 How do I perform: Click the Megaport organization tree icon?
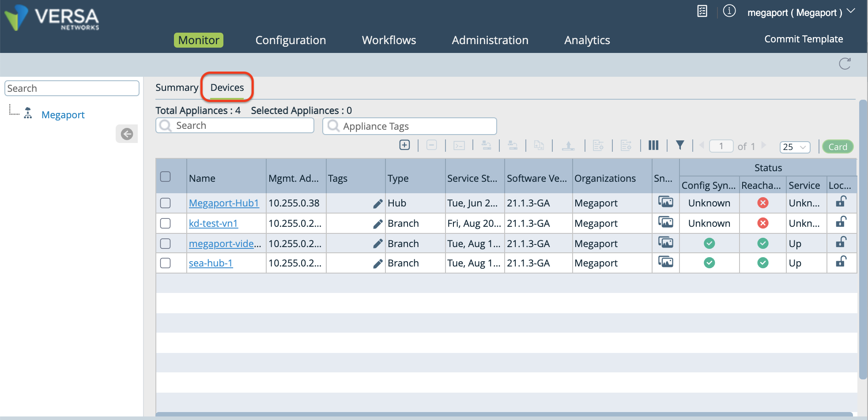pyautogui.click(x=28, y=113)
